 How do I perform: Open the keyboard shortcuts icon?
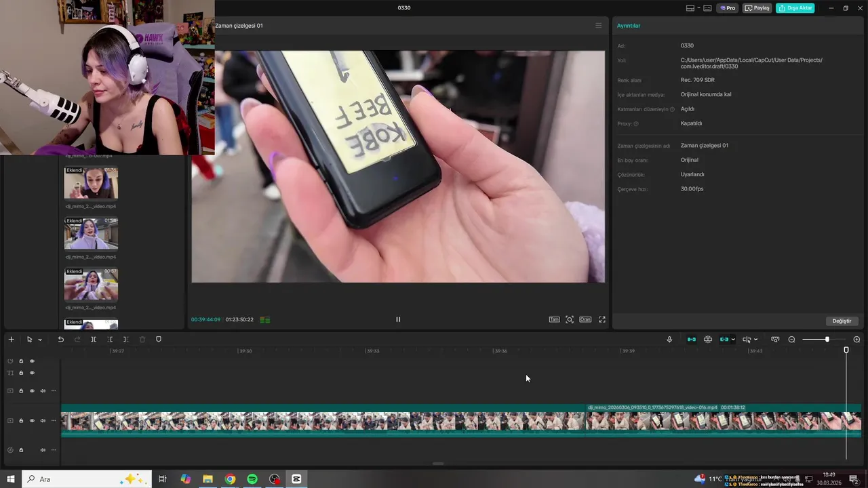(707, 8)
